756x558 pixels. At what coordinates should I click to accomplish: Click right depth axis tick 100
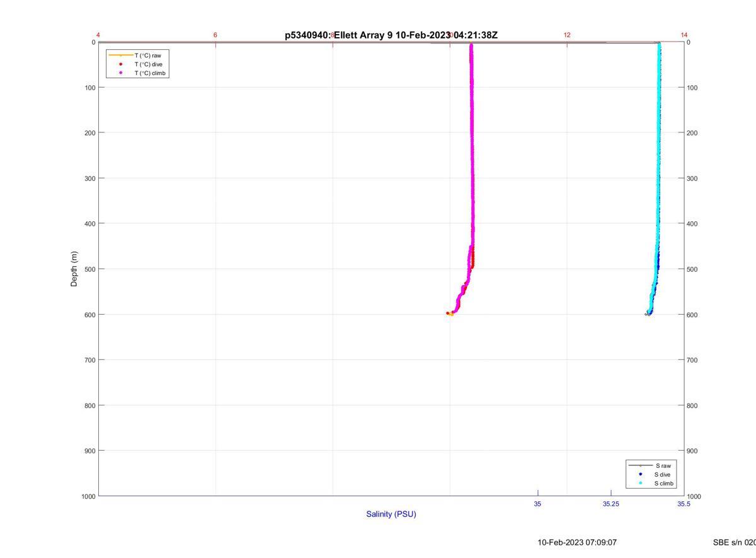tap(692, 88)
